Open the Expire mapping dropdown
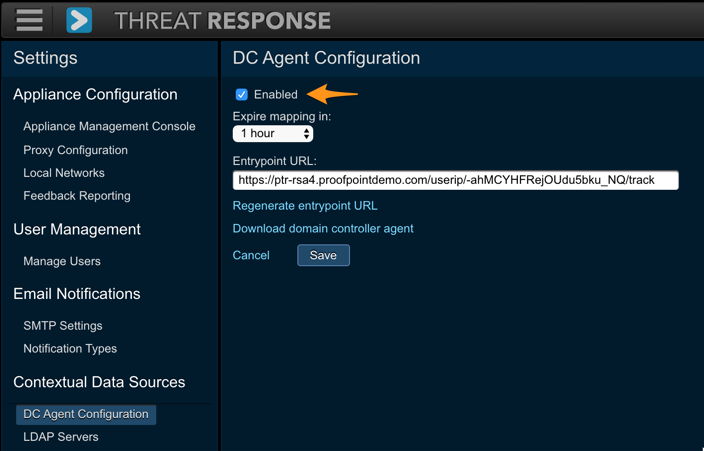 273,133
